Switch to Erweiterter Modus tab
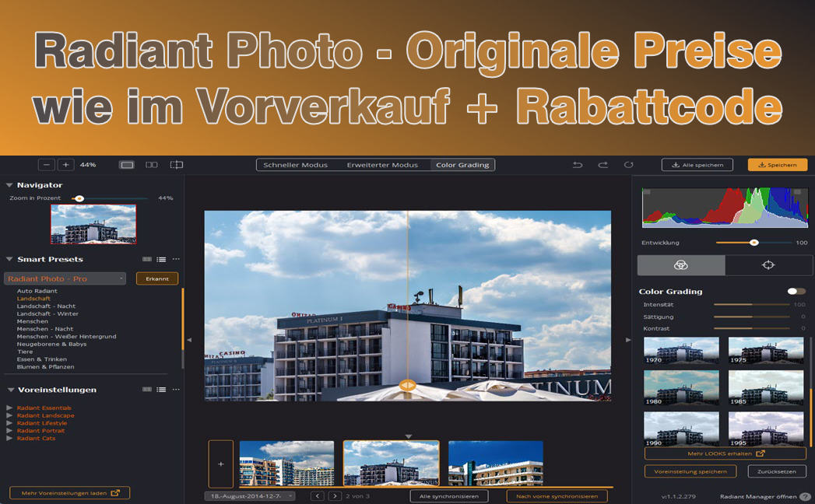The height and width of the screenshot is (504, 815). click(382, 165)
